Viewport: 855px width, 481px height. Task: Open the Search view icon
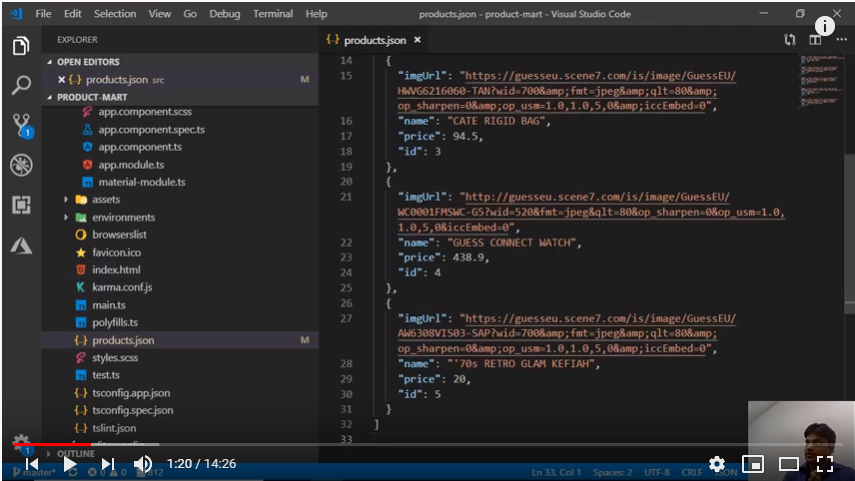tap(21, 86)
